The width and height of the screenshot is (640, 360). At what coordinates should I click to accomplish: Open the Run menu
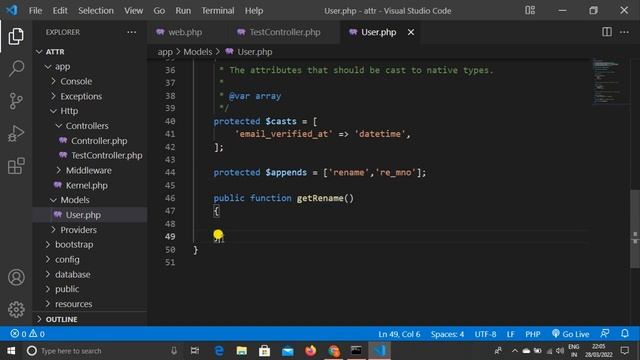[x=183, y=11]
